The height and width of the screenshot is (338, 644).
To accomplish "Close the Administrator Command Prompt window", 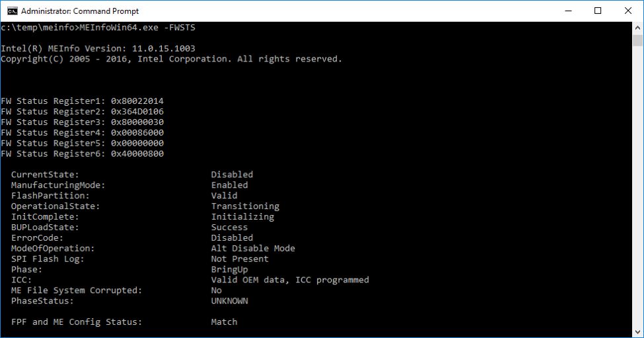I will [x=628, y=11].
